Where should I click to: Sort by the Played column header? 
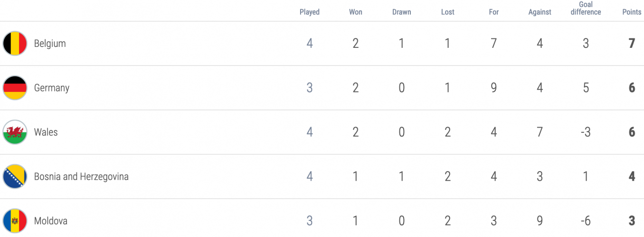310,12
